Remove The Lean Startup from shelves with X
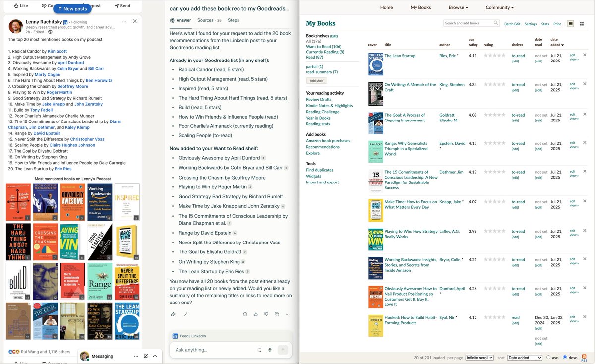 pyautogui.click(x=585, y=55)
